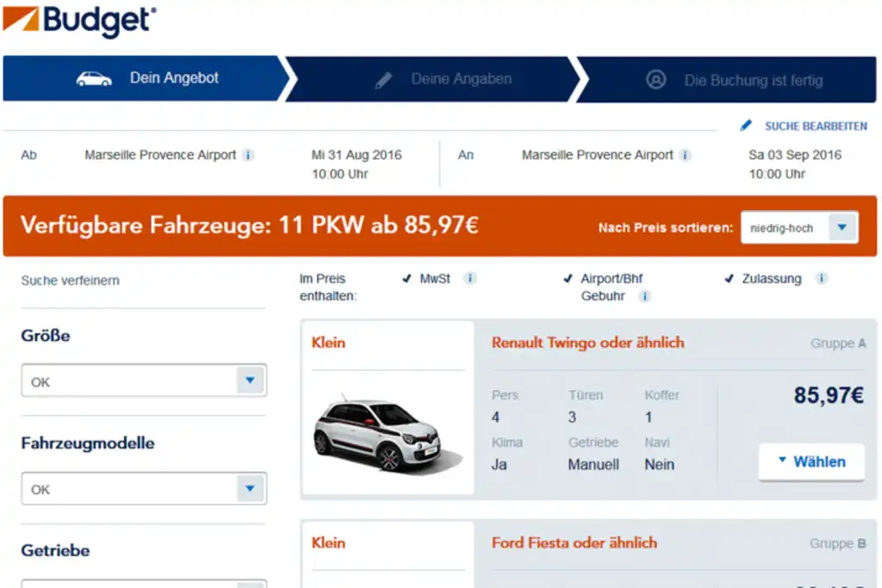Open the price sorting niedrig-hoch dropdown
882x588 pixels.
799,227
